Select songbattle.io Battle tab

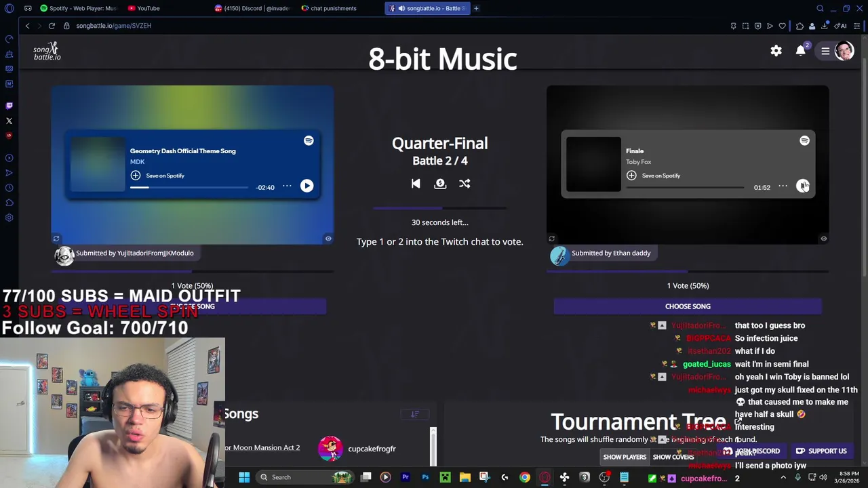(427, 8)
